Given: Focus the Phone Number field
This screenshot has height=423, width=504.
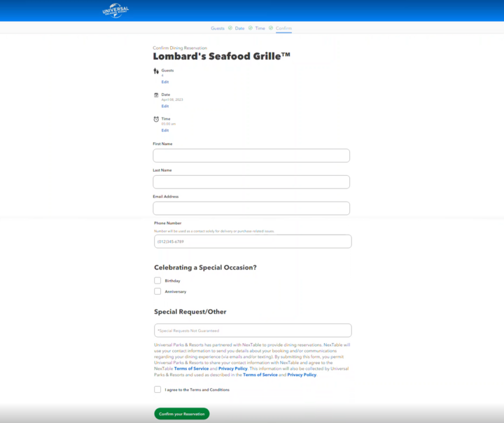Looking at the screenshot, I should 253,241.
